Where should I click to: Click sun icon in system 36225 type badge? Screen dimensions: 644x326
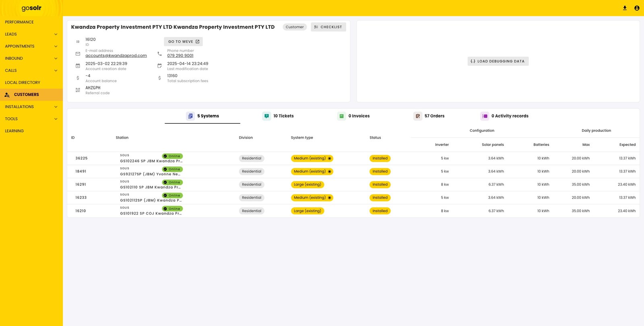[x=330, y=158]
